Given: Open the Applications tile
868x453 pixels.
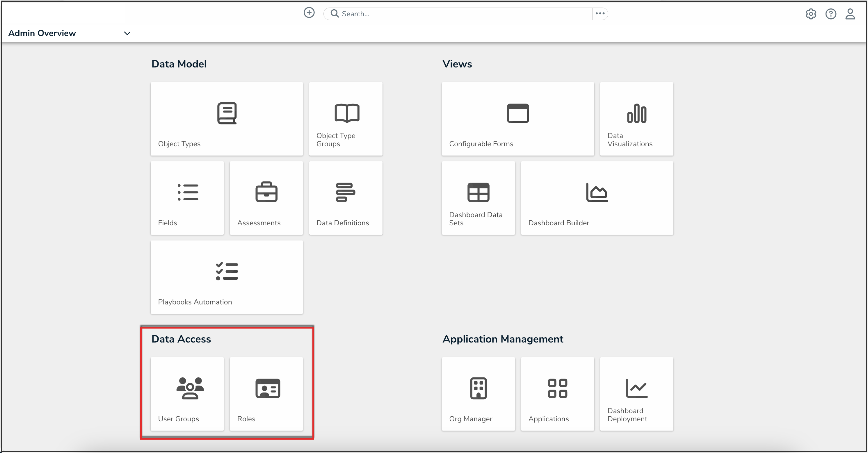Looking at the screenshot, I should click(557, 393).
